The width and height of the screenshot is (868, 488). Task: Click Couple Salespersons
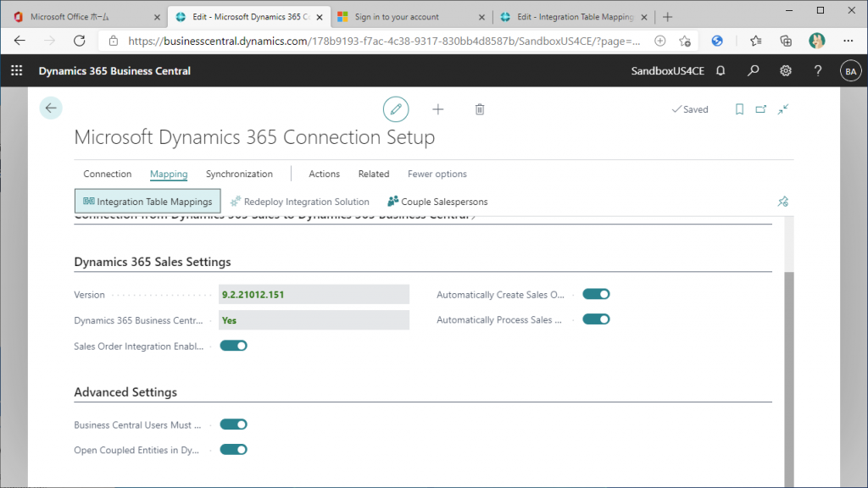[x=438, y=202]
